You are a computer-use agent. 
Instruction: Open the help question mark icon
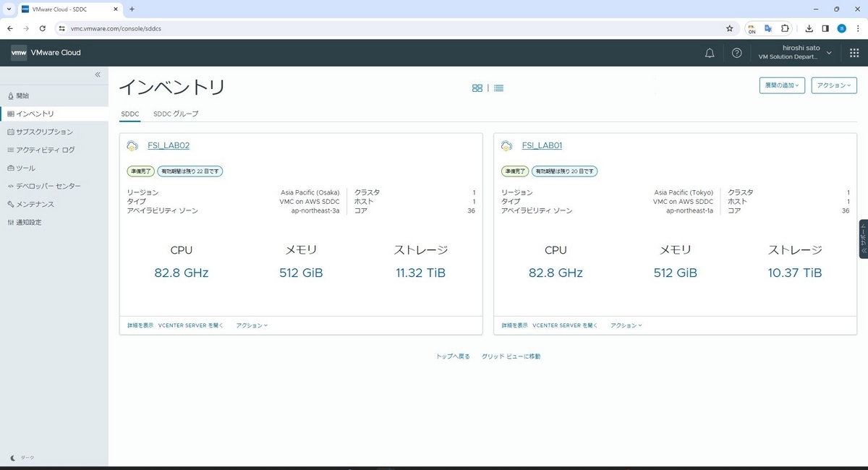point(736,53)
